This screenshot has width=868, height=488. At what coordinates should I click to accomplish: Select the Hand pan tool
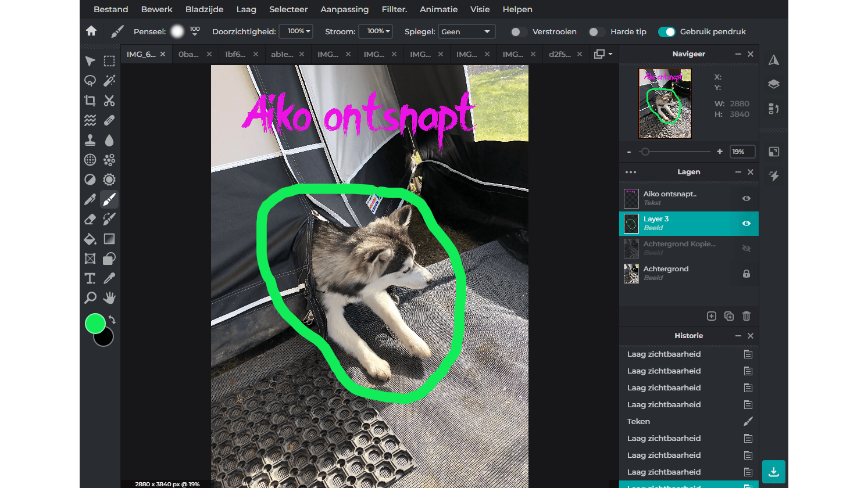tap(109, 298)
